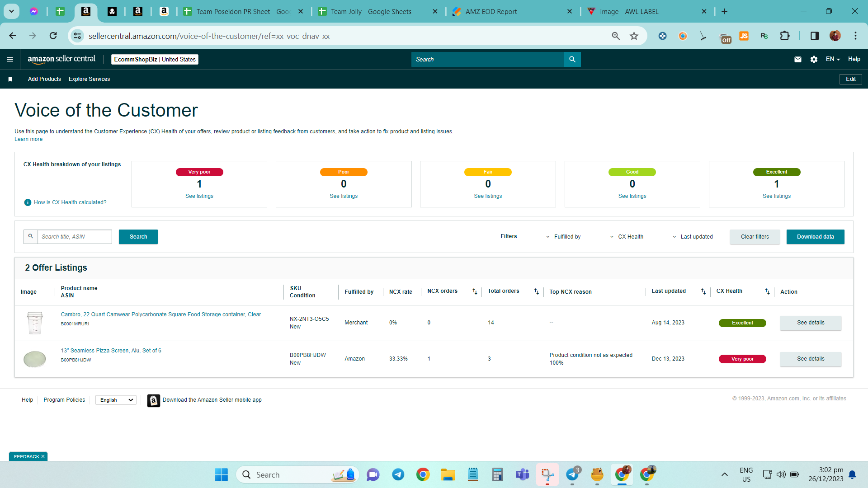See listings under Excellent
The width and height of the screenshot is (868, 488).
tap(777, 196)
